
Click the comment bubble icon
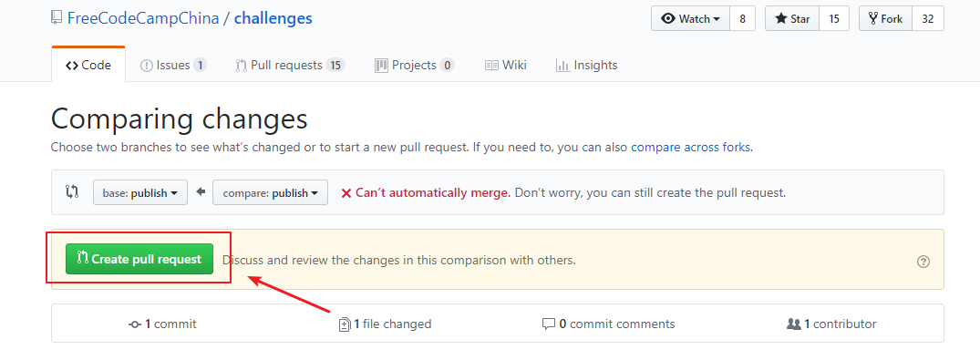[549, 324]
